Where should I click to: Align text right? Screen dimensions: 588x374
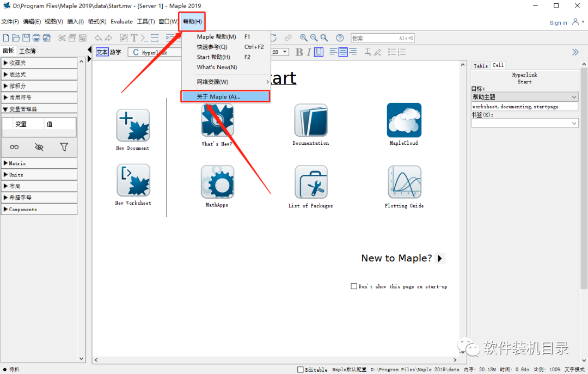tap(353, 52)
